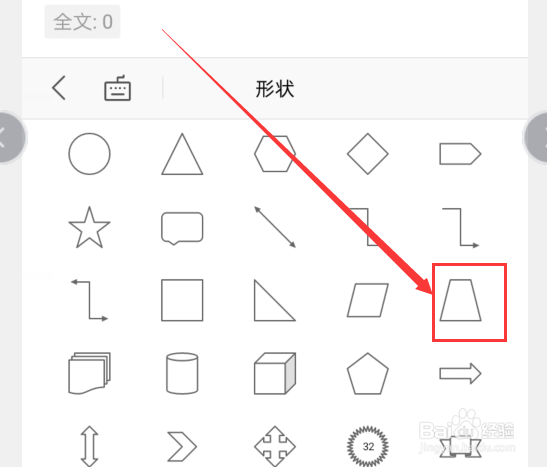Select the pentagon arrow tag shape
Image resolution: width=547 pixels, height=467 pixels.
pyautogui.click(x=460, y=154)
